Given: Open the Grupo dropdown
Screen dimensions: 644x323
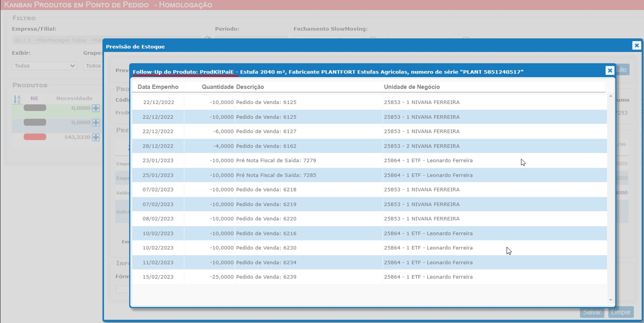Looking at the screenshot, I should click(93, 66).
